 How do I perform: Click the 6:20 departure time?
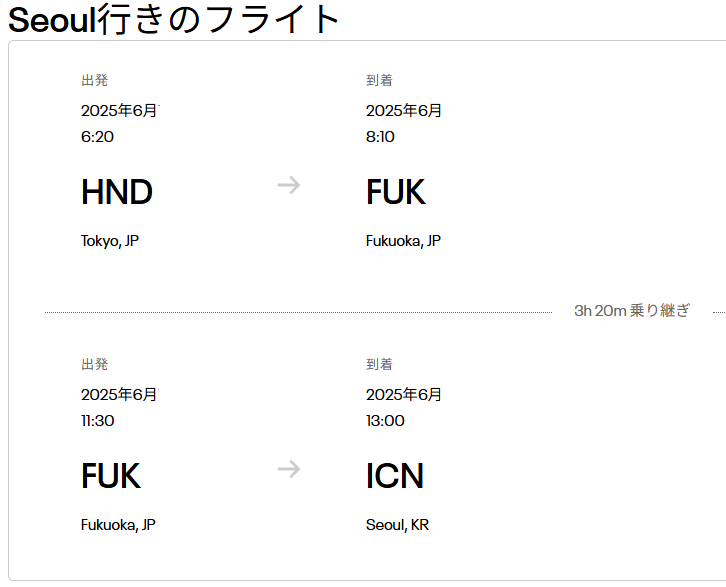[x=97, y=137]
